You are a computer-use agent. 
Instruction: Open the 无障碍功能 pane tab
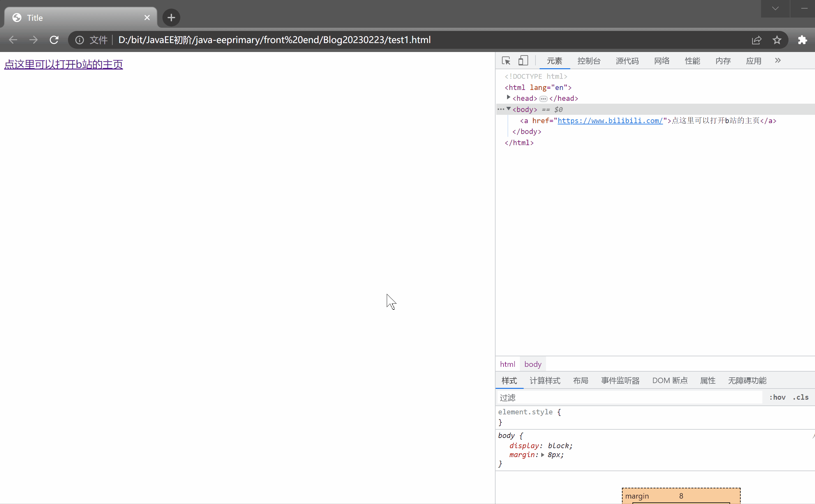[x=747, y=380]
